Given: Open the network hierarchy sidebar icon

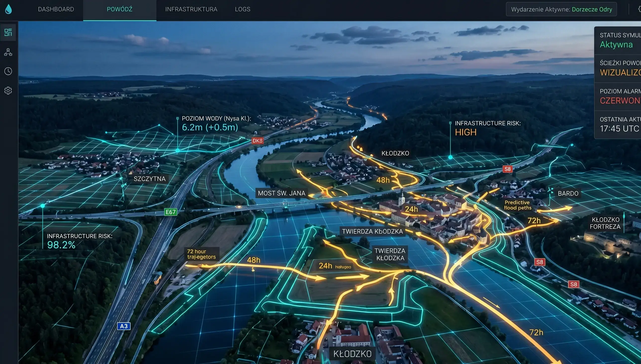Looking at the screenshot, I should 8,52.
